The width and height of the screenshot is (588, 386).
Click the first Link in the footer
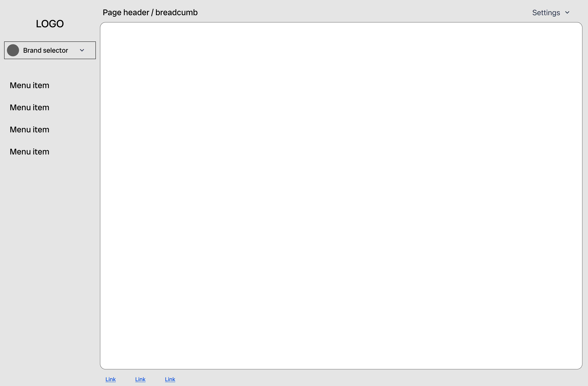pyautogui.click(x=110, y=379)
